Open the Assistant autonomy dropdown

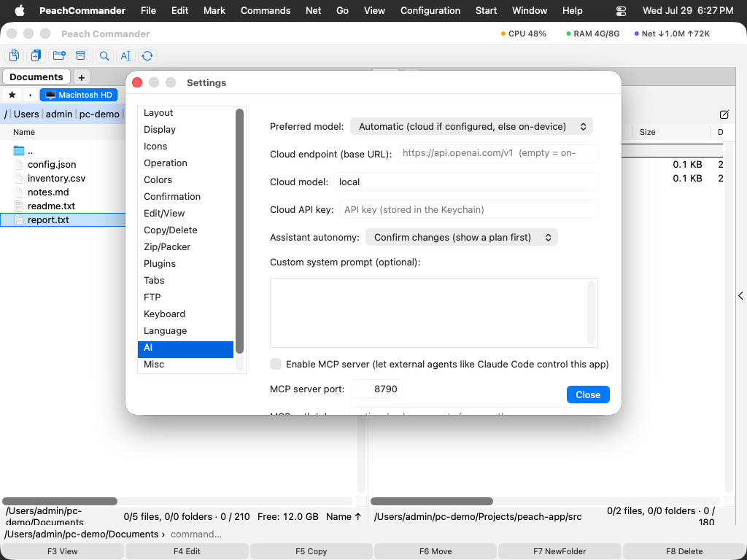point(461,237)
